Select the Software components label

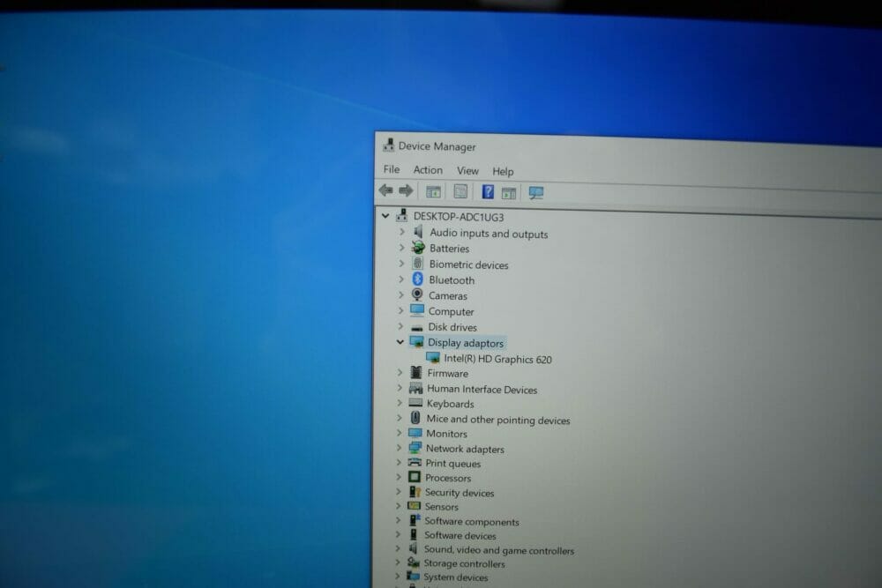[471, 522]
